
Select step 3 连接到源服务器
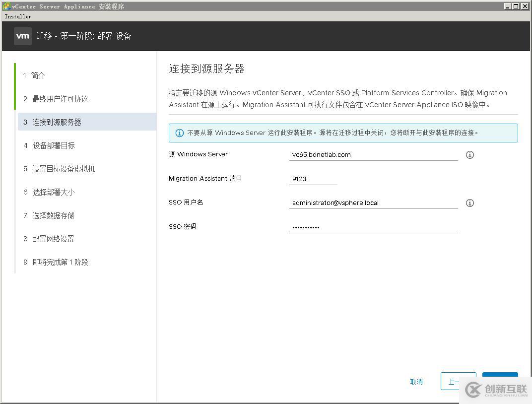coord(87,122)
